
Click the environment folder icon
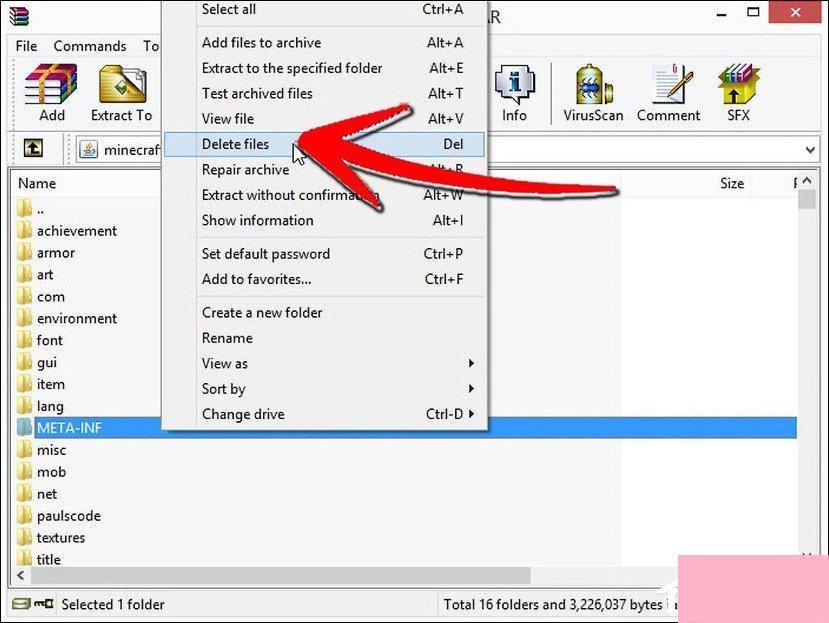[24, 318]
